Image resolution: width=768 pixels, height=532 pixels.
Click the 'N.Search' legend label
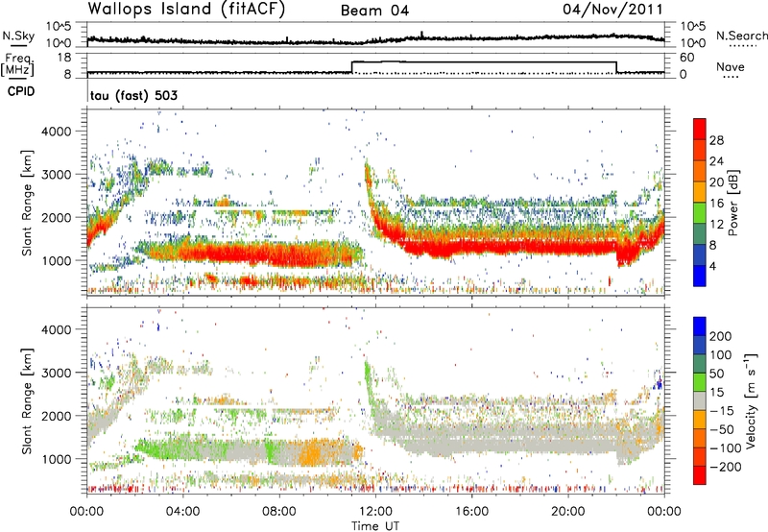tap(742, 36)
